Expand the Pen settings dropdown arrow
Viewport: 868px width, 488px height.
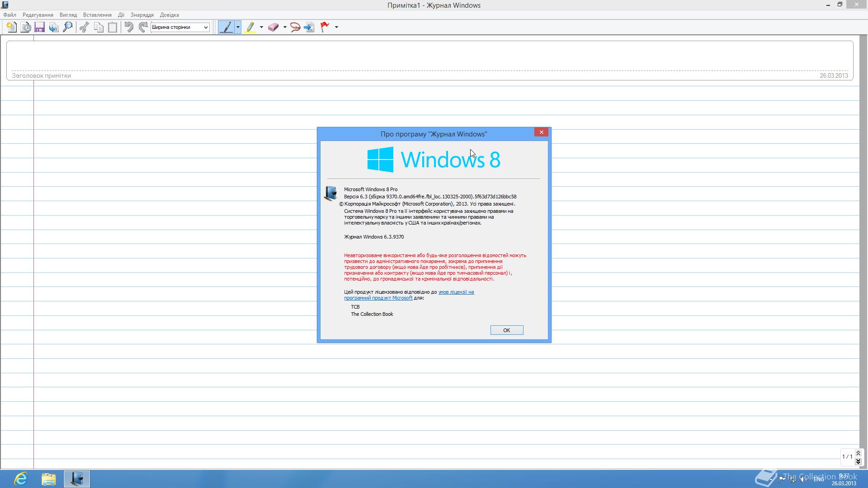[238, 27]
